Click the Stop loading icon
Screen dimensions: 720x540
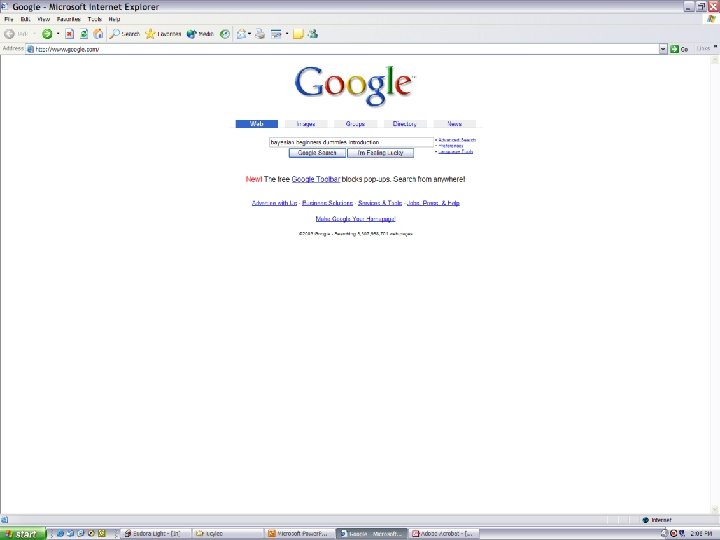pos(69,34)
